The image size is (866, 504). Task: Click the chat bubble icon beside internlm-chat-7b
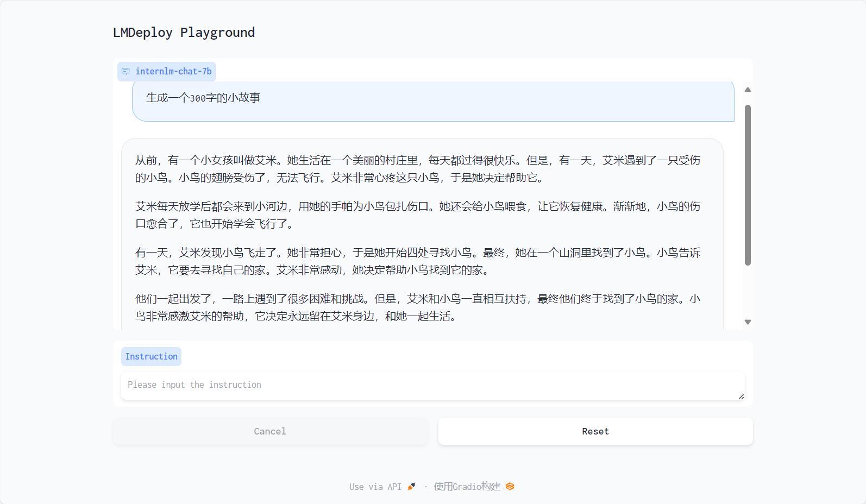pos(125,71)
